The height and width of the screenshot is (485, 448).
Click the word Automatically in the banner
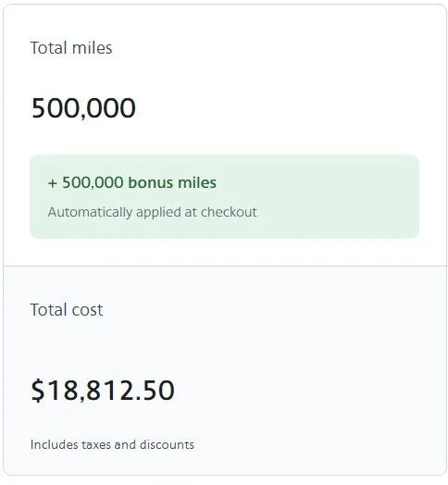tap(90, 212)
